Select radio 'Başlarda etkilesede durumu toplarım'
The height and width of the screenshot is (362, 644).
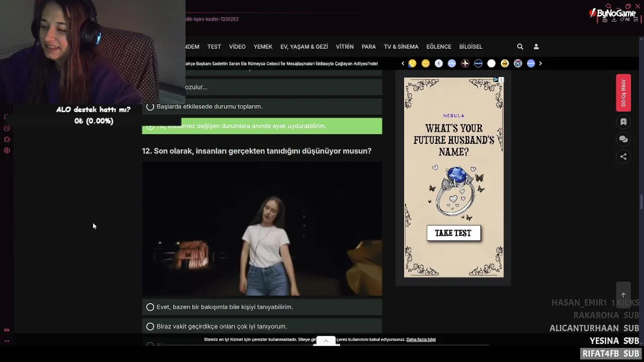pyautogui.click(x=150, y=107)
